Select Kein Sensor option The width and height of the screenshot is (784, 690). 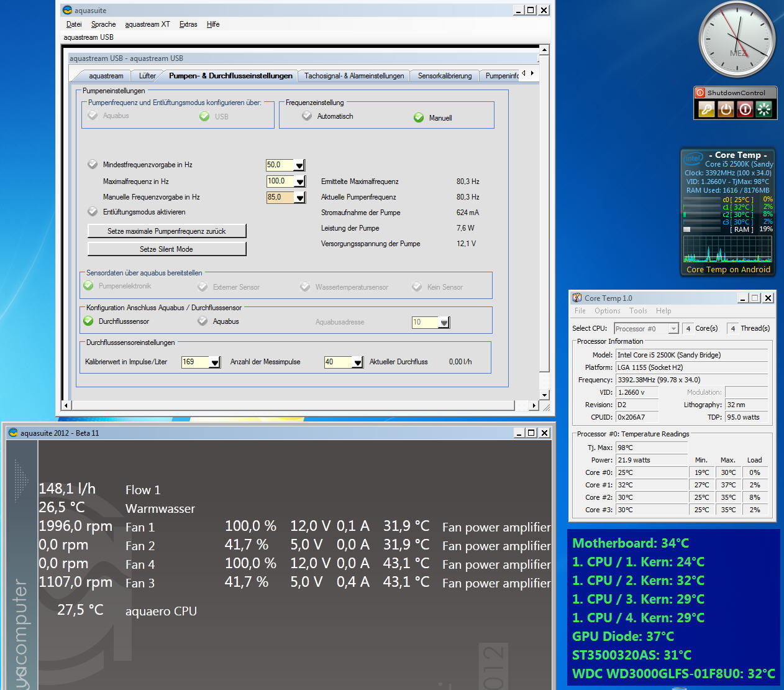pos(417,287)
